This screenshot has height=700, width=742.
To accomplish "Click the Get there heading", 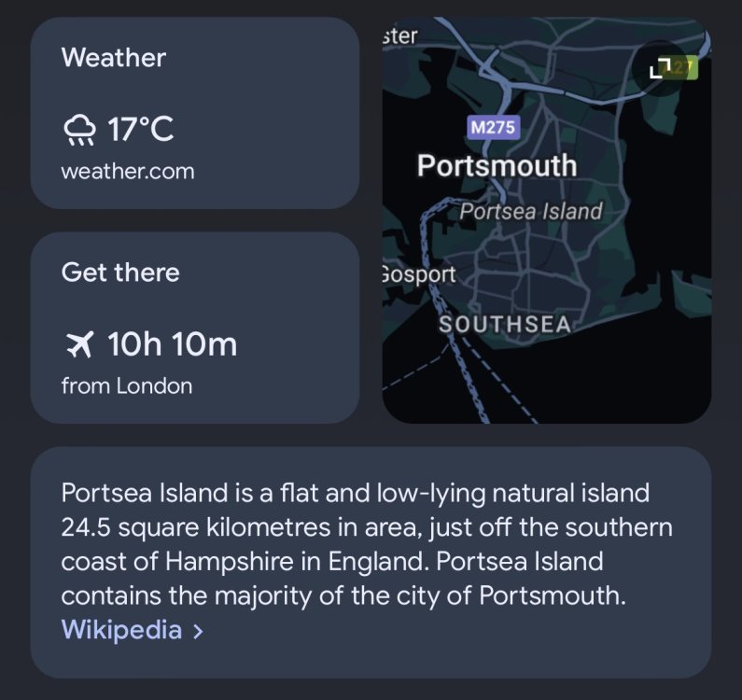I will [120, 273].
